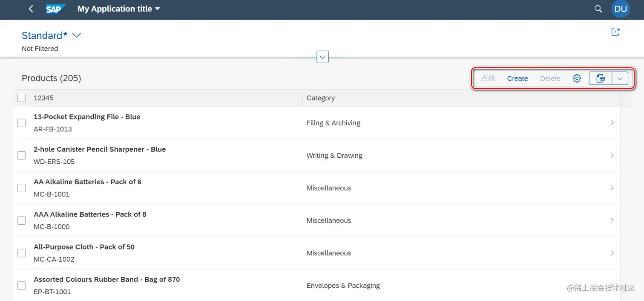This screenshot has width=644, height=301.
Task: Expand the collapsed header with chevron button
Action: (x=323, y=57)
